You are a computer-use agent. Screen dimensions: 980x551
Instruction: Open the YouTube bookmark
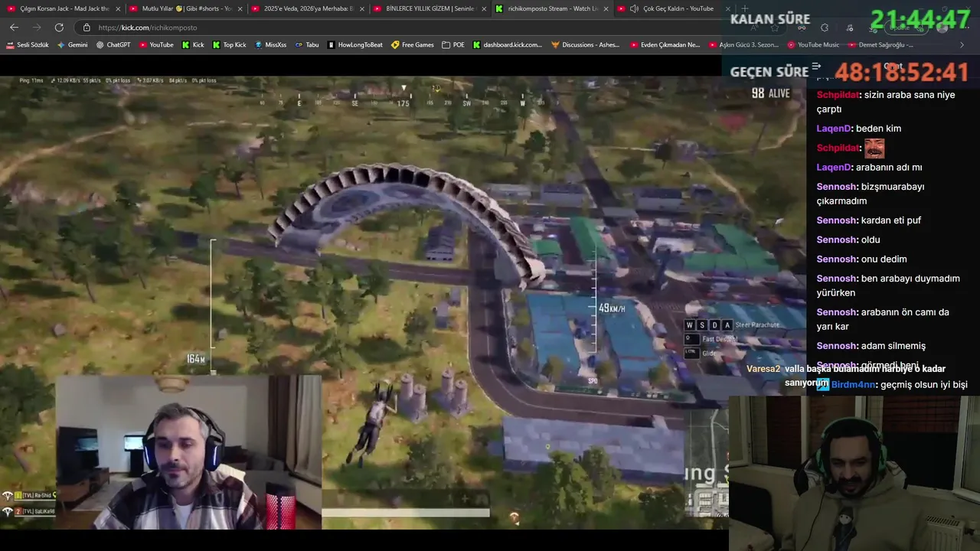pos(156,45)
